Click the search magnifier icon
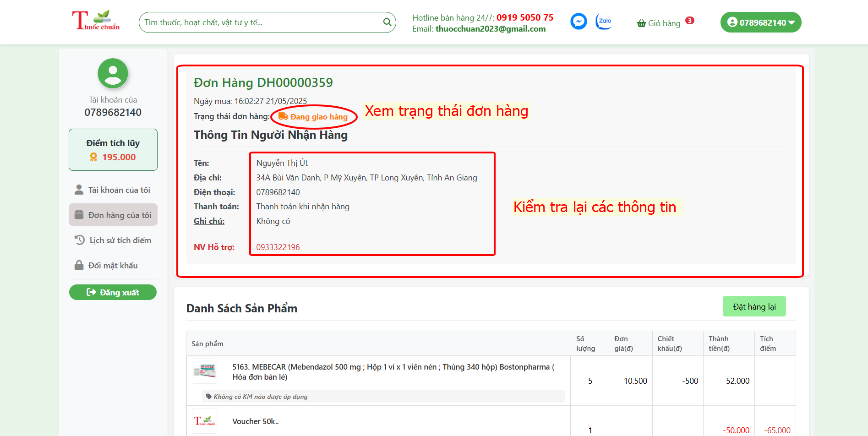 (387, 22)
